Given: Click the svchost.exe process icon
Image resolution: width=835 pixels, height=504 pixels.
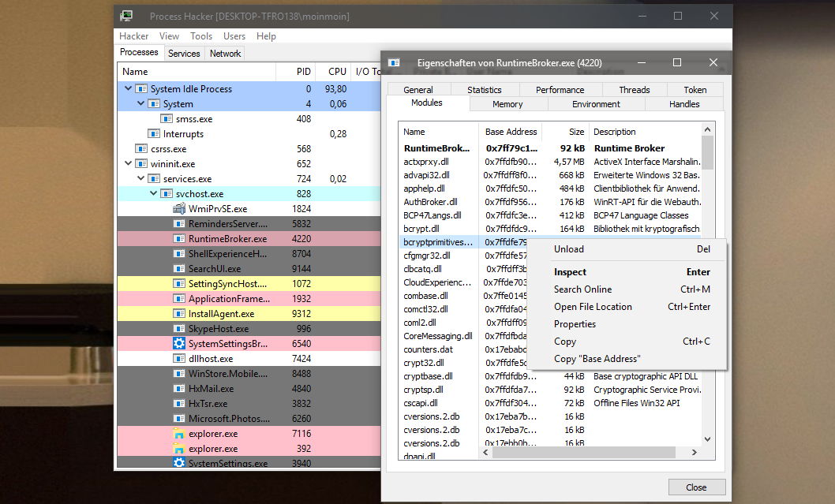Looking at the screenshot, I should (167, 194).
